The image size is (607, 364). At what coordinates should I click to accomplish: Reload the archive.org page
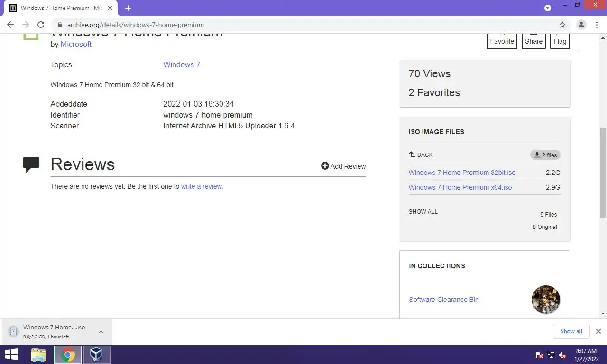pos(41,25)
